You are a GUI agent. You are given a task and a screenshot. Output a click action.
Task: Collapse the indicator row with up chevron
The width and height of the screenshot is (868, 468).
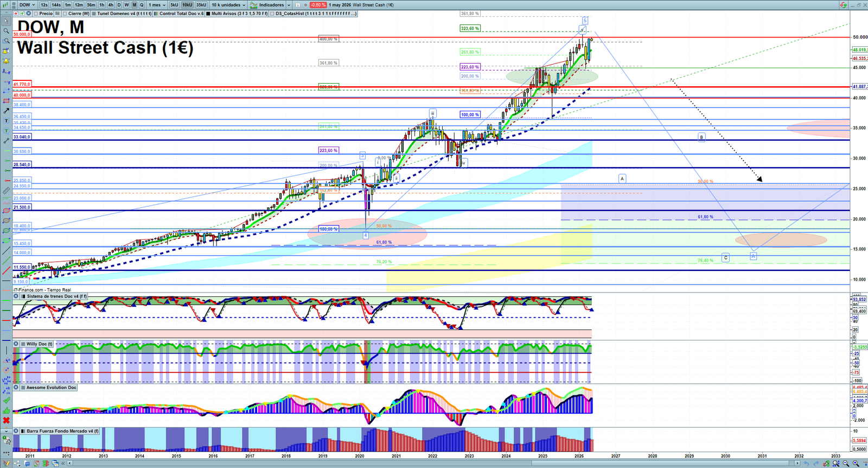pyautogui.click(x=6, y=13)
